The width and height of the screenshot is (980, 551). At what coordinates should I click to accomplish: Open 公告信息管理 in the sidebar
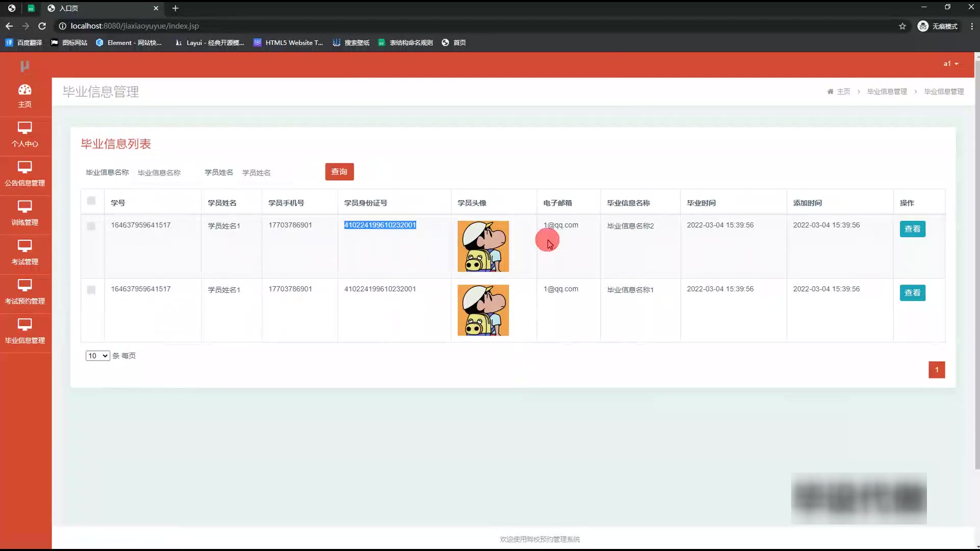click(x=24, y=174)
